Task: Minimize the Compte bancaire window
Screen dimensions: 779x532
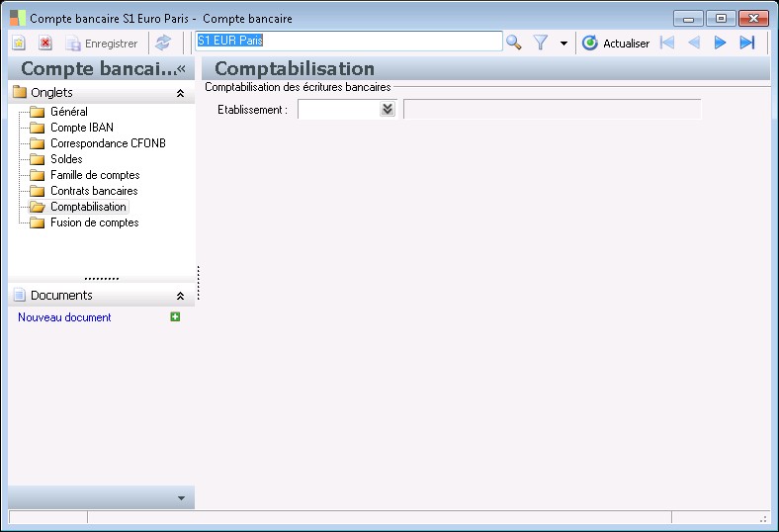Action: click(688, 19)
